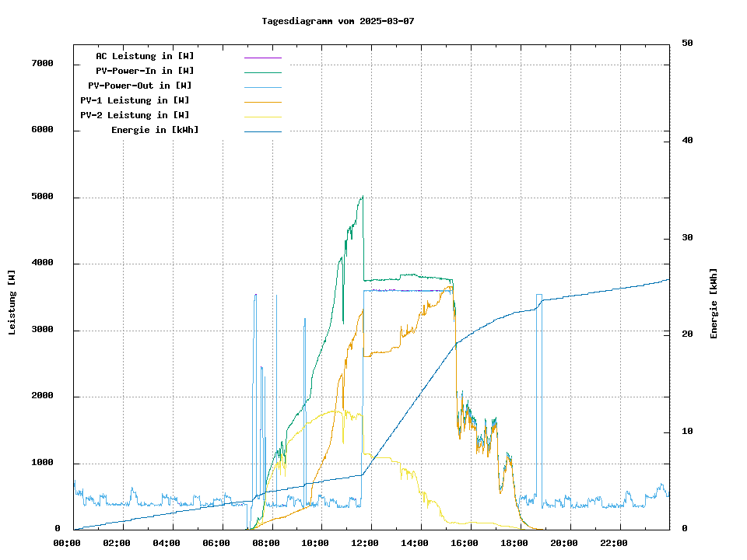Click the 20 tick on the energy axis
Viewport: 747px width, 560px height.
(687, 334)
